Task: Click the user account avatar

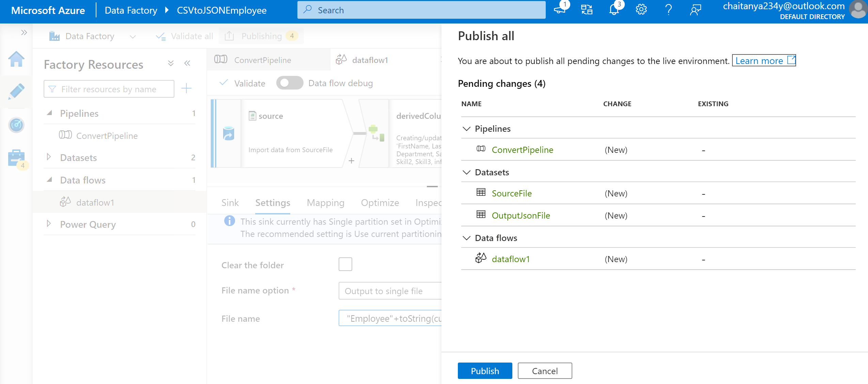Action: pos(858,10)
